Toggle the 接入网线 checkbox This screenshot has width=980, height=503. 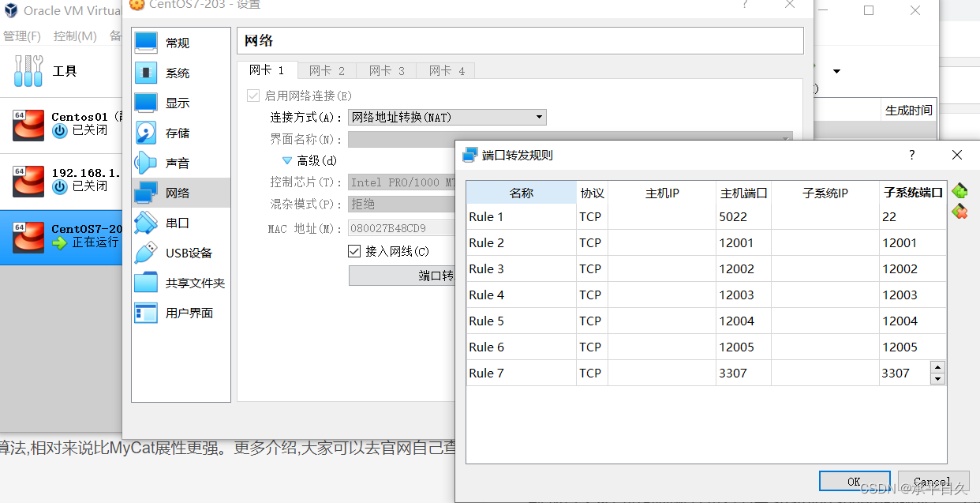[354, 251]
